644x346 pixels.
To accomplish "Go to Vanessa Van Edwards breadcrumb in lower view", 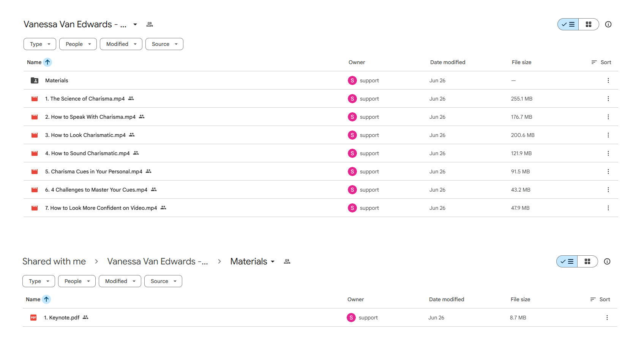I will 158,261.
